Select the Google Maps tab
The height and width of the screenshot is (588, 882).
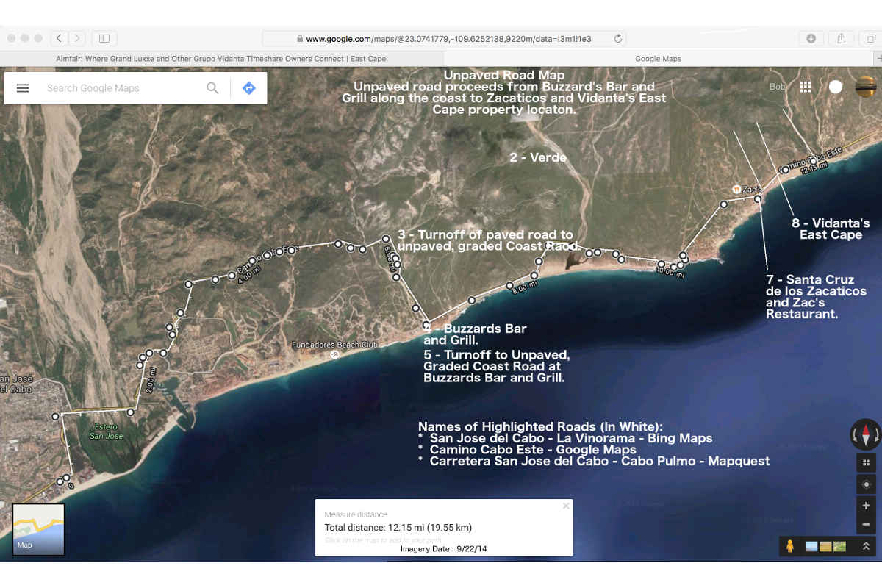658,59
